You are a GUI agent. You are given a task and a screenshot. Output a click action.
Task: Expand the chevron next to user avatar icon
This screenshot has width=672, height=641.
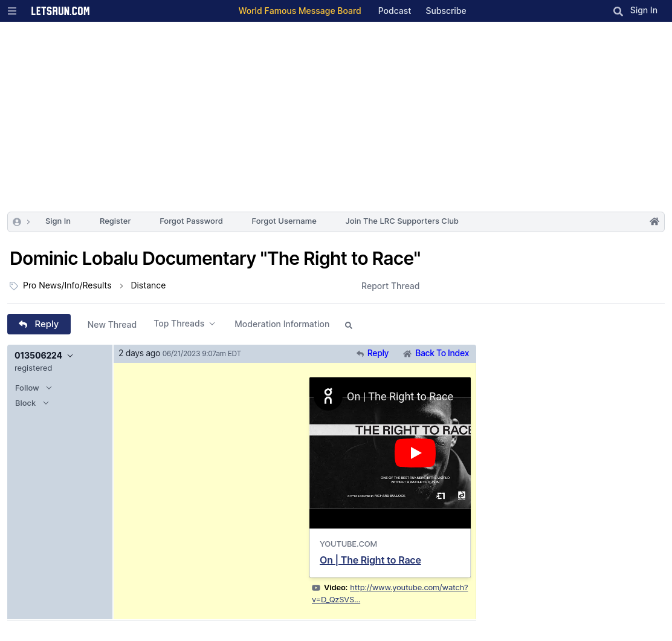[28, 222]
